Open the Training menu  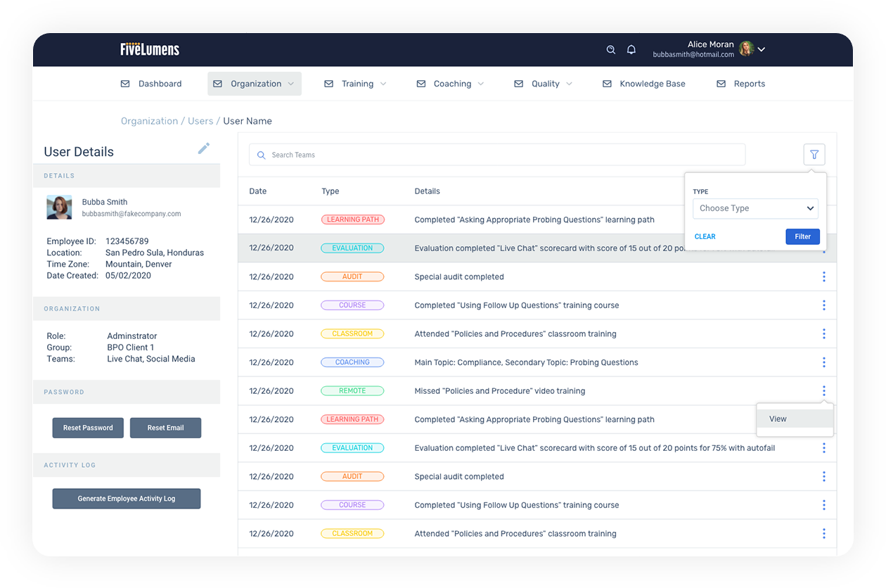pos(357,84)
